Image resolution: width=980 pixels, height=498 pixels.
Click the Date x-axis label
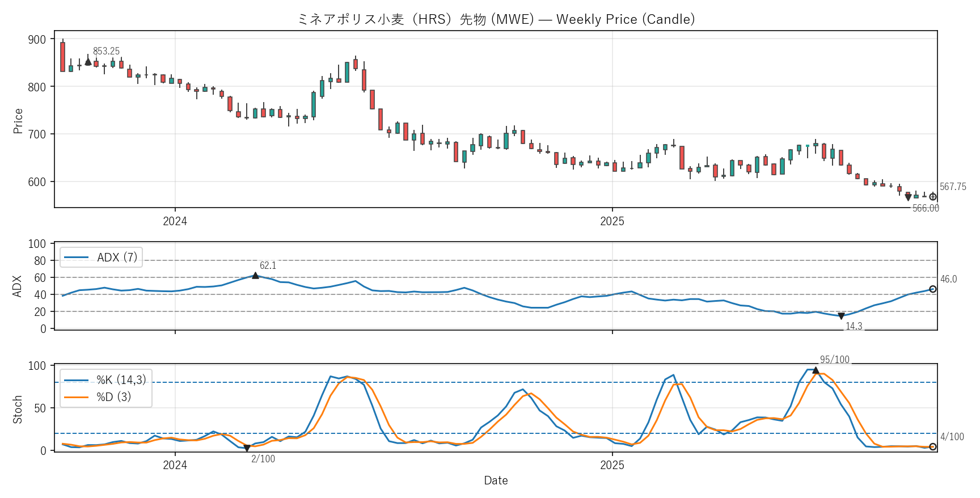[496, 480]
